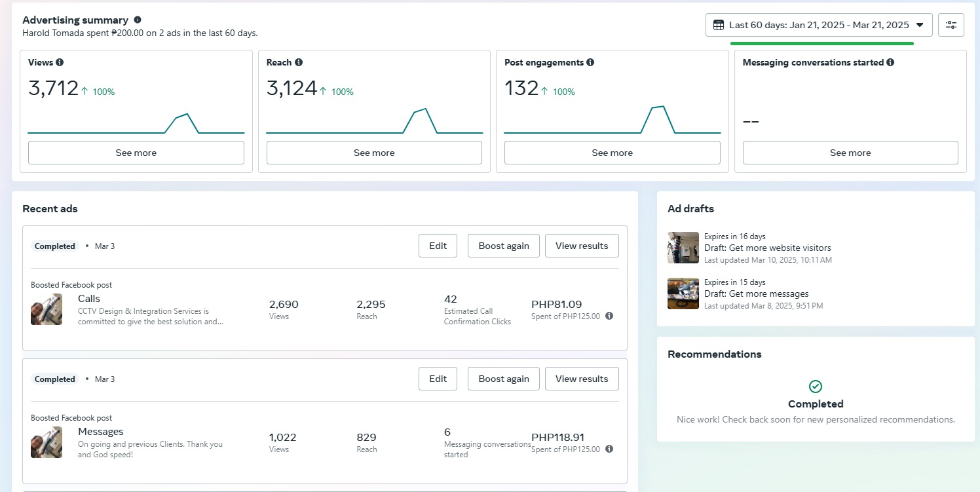Image resolution: width=980 pixels, height=492 pixels.
Task: Click the Recent ads heading
Action: coord(50,209)
